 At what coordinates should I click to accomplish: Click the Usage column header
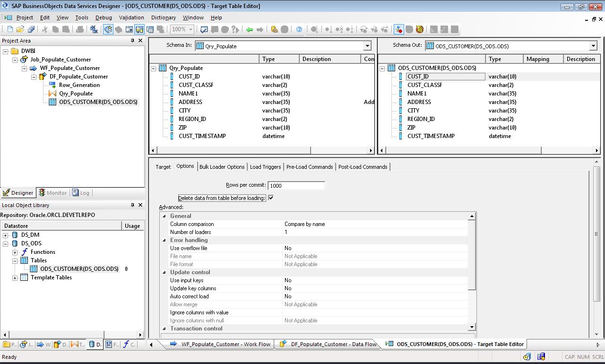click(x=132, y=226)
